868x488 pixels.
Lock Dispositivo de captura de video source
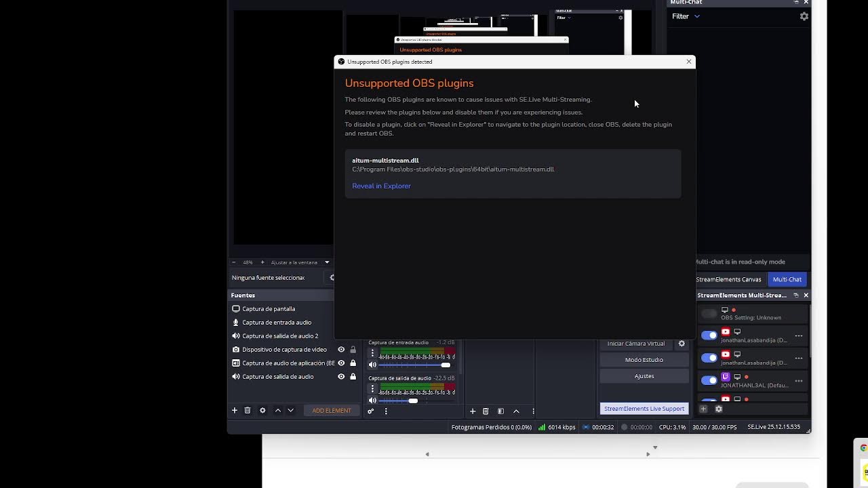(353, 350)
